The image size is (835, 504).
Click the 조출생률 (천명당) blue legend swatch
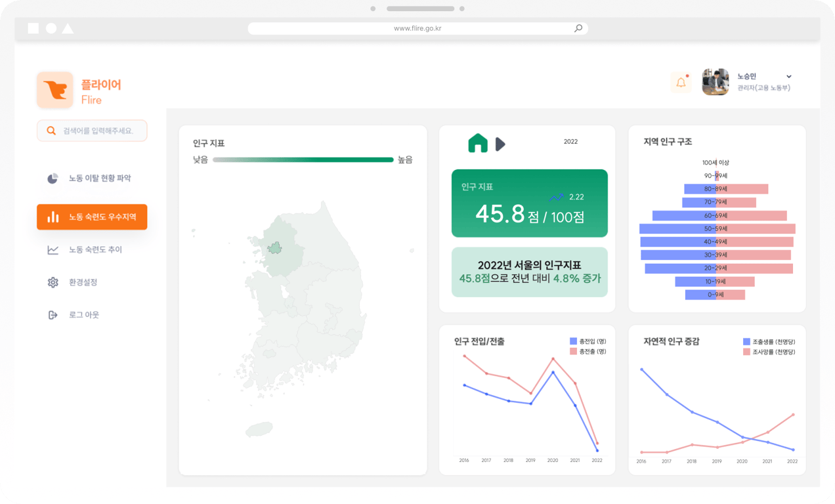[x=746, y=342]
